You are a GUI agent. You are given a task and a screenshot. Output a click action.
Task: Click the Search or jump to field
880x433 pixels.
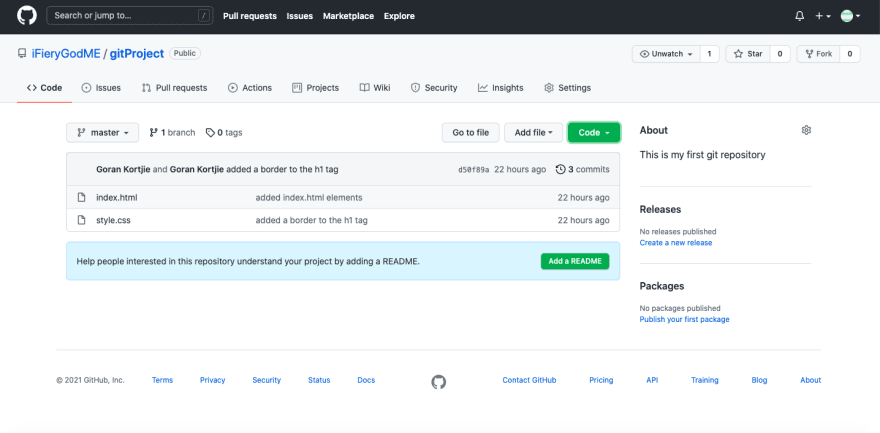coord(130,16)
